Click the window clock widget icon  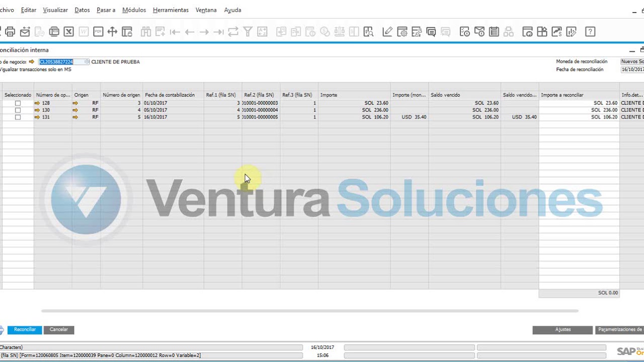[527, 32]
